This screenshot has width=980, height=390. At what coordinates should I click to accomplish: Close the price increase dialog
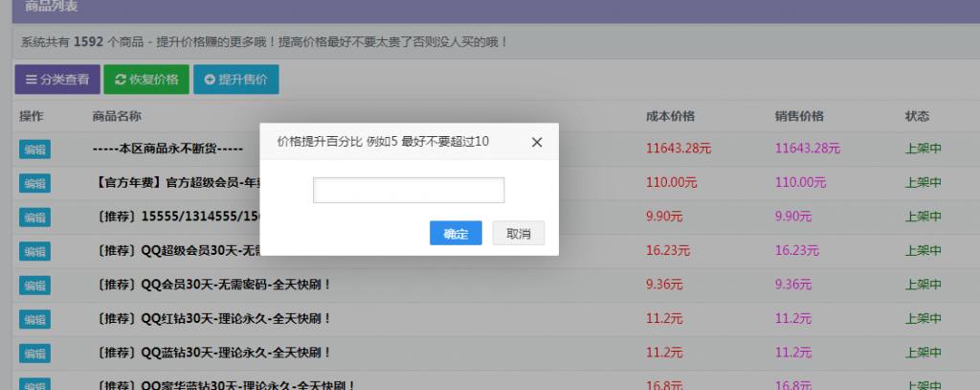(x=537, y=142)
